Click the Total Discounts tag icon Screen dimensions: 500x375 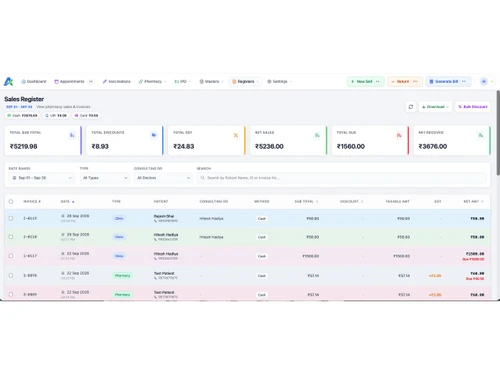tap(154, 135)
